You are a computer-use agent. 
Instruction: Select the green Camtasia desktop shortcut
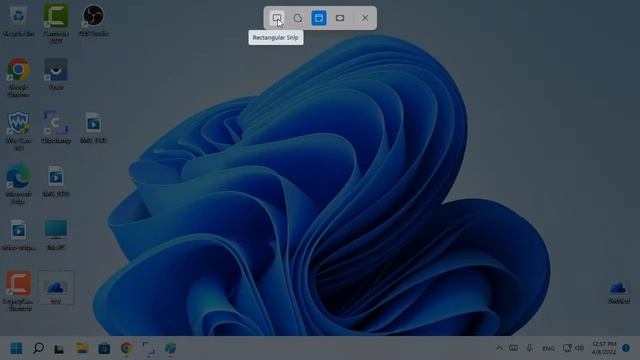point(56,23)
